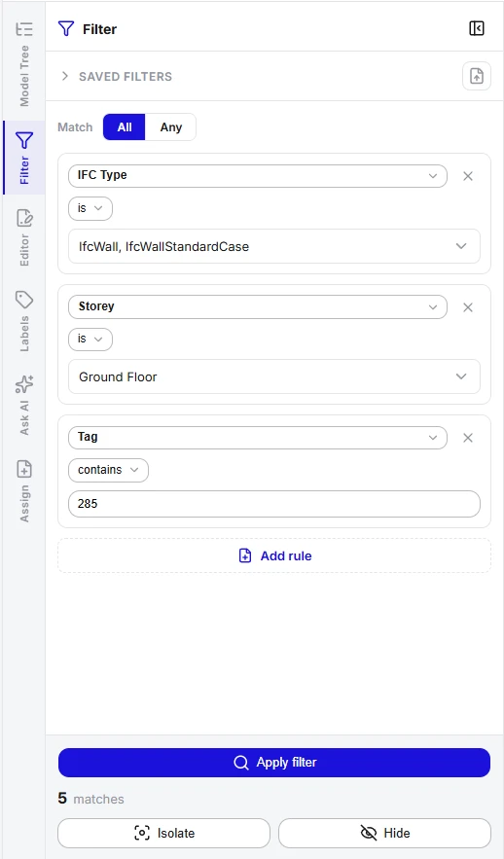Open the Labels sidebar tab
504x859 pixels.
23,322
